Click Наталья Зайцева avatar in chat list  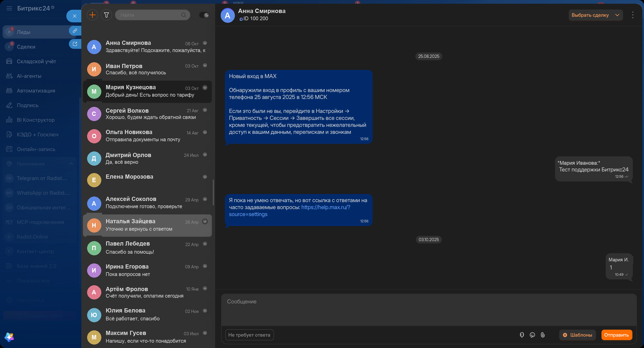coord(94,225)
